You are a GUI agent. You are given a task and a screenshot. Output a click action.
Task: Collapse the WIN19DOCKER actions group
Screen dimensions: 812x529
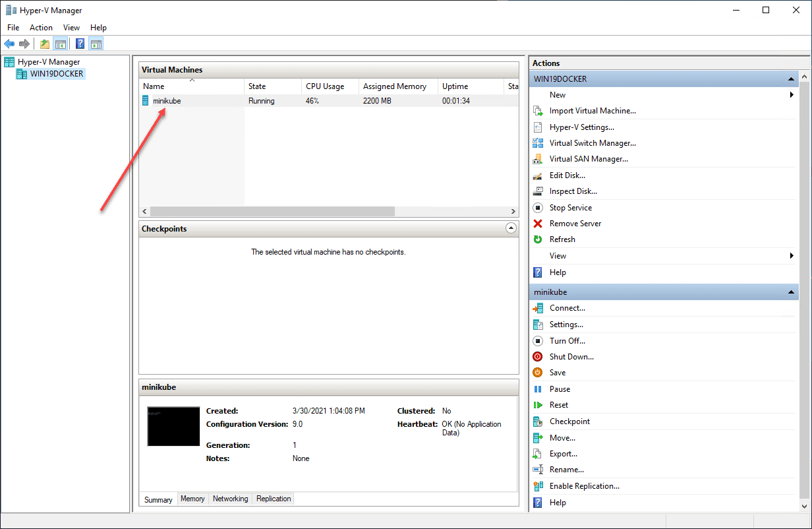pyautogui.click(x=790, y=78)
